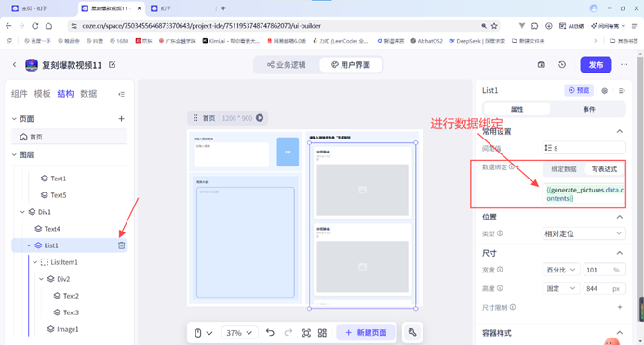Collapse the 尺寸 section
This screenshot has width=644, height=345.
(x=620, y=253)
